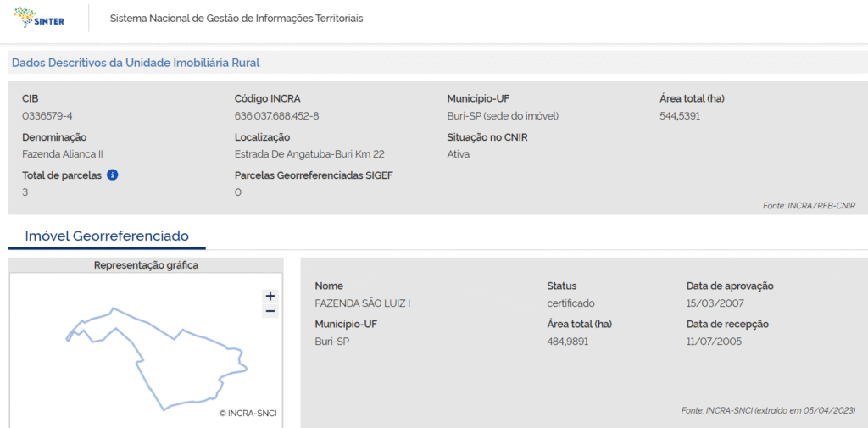The image size is (868, 428).
Task: Select the CIB number 0336579-4
Action: (x=53, y=116)
